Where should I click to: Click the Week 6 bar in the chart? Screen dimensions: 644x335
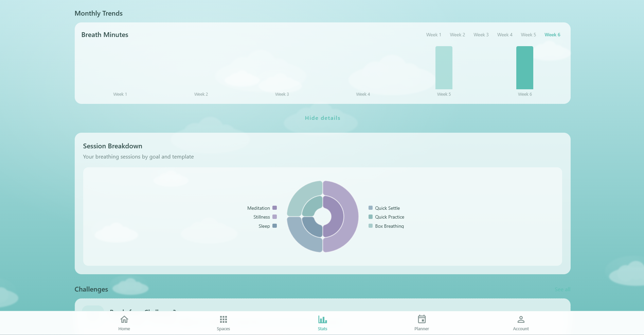[524, 68]
